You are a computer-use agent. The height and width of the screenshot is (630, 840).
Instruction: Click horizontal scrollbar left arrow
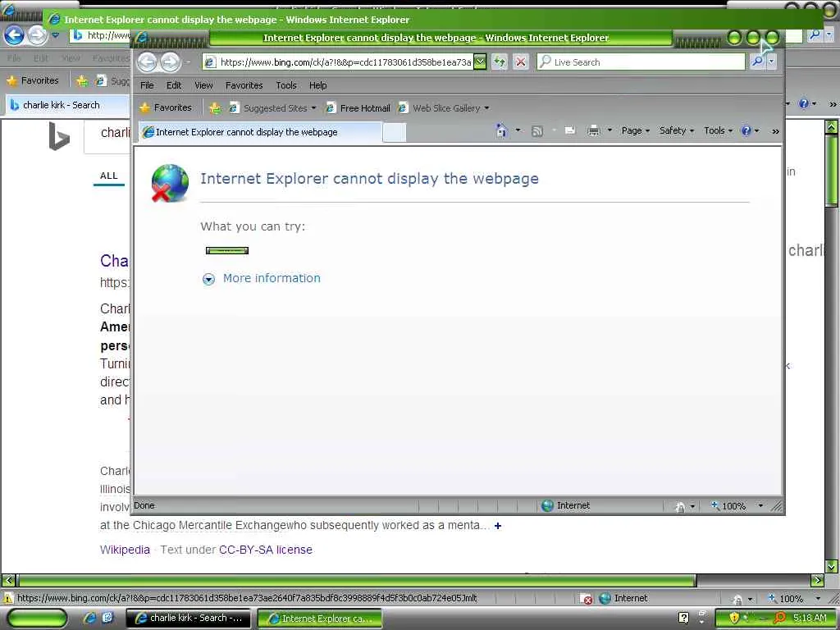[x=8, y=580]
